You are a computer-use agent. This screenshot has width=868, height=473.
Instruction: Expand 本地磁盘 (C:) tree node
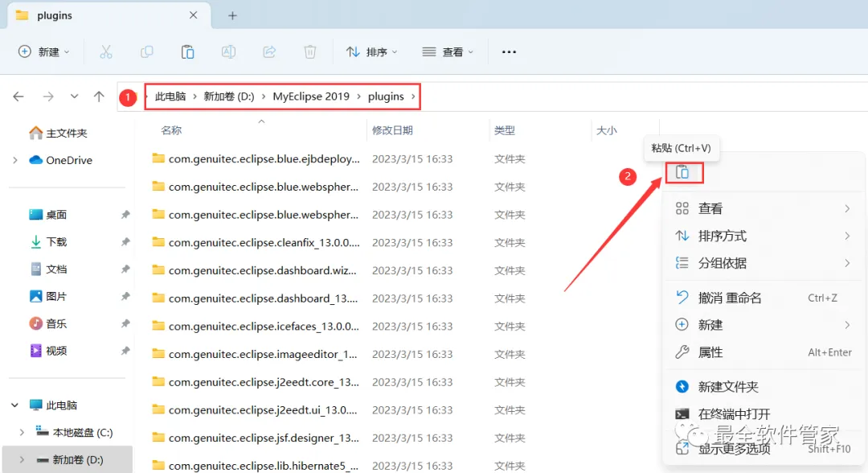pyautogui.click(x=22, y=433)
